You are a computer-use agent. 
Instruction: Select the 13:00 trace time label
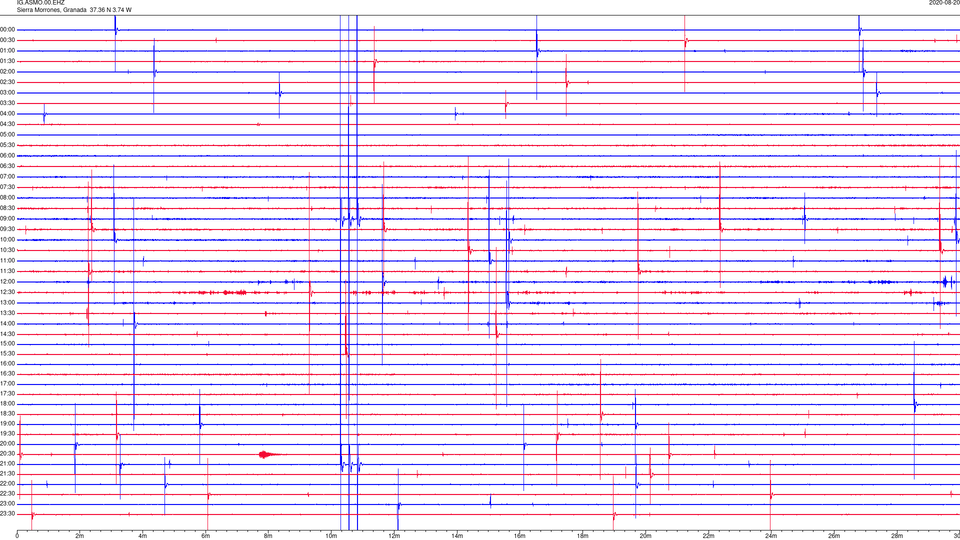[x=8, y=302]
